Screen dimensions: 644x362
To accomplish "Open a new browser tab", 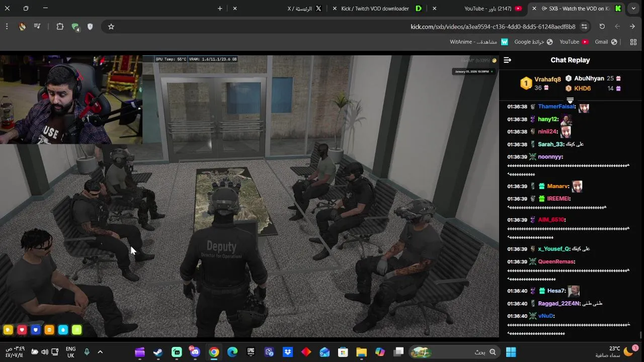I will (x=220, y=9).
